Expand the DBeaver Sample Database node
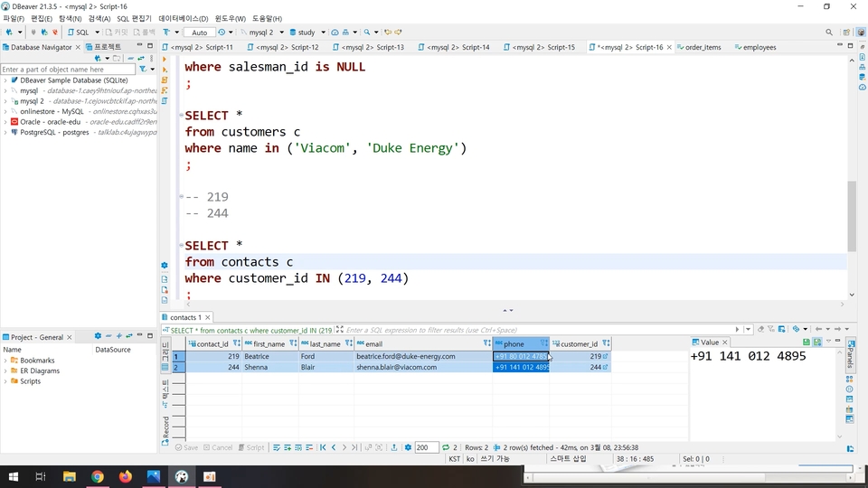The width and height of the screenshot is (868, 488). [5, 80]
